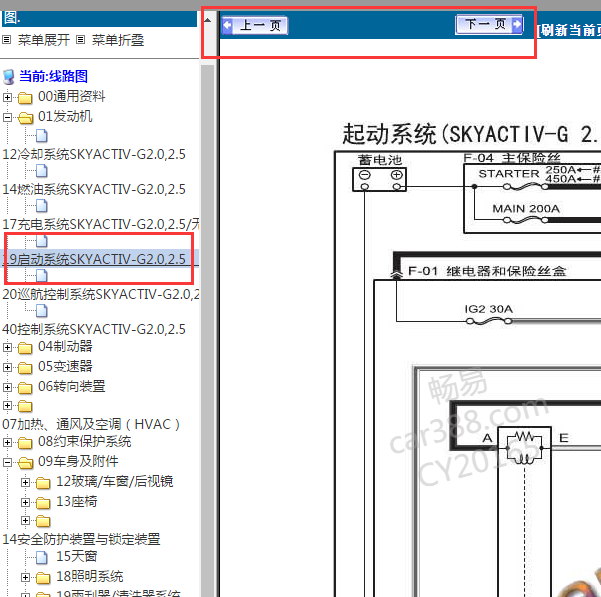Open 14燃油系统SKYACTIV-G2.0,2.5 diagram
Screen dimensions: 601x597
pos(94,189)
